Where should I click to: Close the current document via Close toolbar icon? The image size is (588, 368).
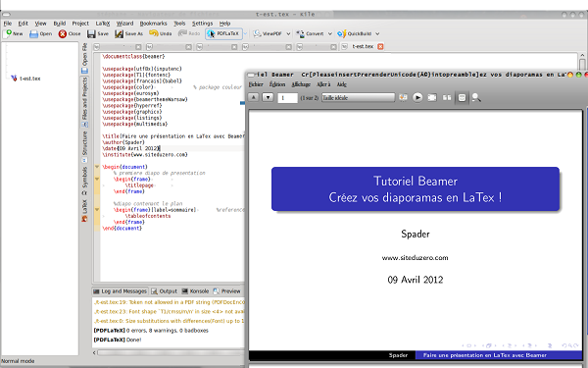click(70, 33)
